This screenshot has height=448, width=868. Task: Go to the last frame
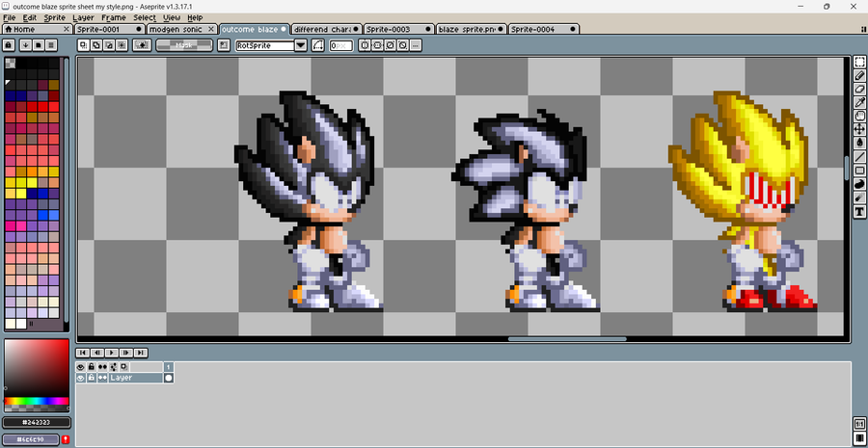tap(141, 353)
